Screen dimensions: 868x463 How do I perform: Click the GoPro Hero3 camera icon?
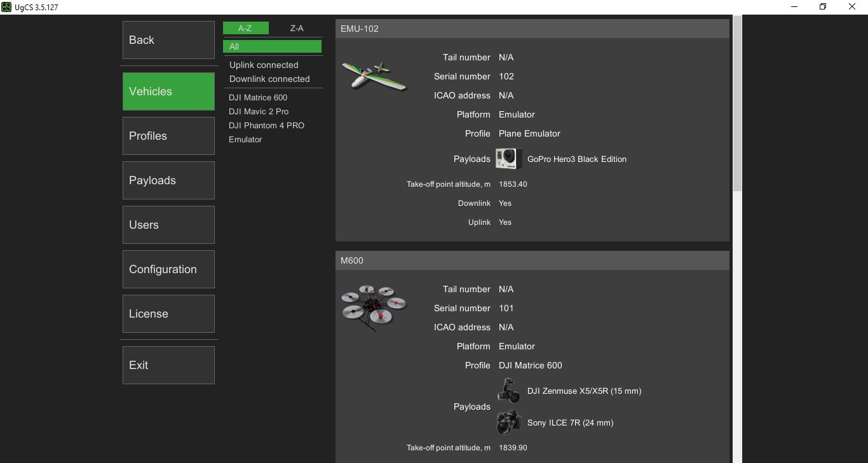tap(508, 159)
